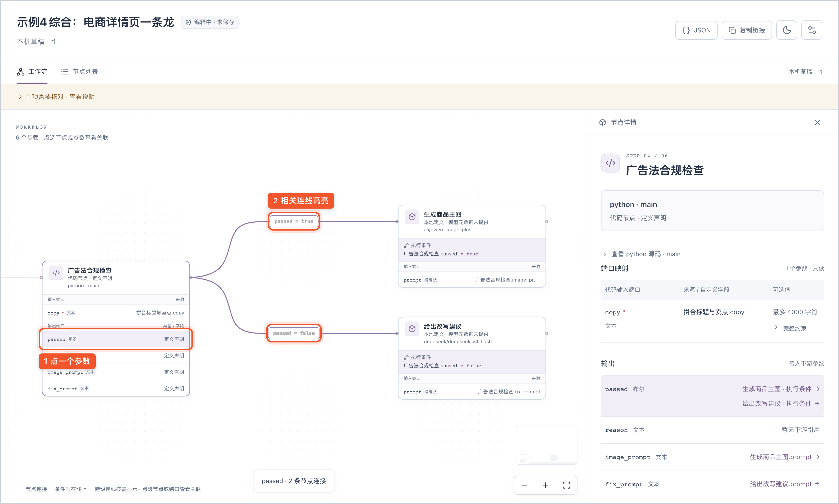
Task: Click prompt input row in 生成商品主图 node
Action: pyautogui.click(x=472, y=280)
